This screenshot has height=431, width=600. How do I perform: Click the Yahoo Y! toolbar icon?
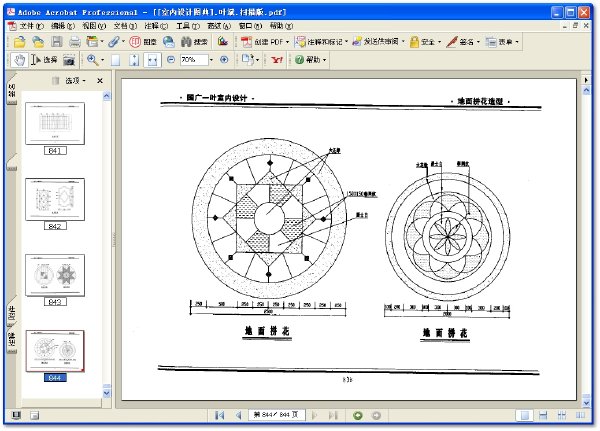277,60
